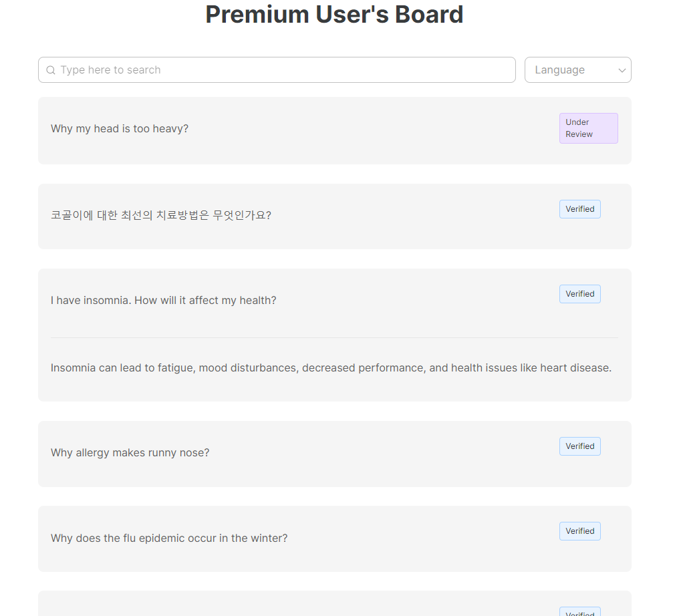673x616 pixels.
Task: Click Verified tag on Korean snoring question
Action: 579,209
